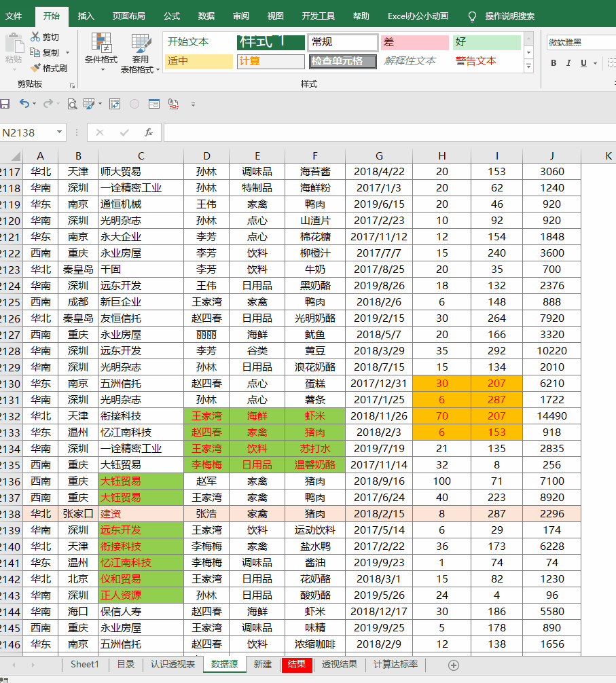The height and width of the screenshot is (683, 616).
Task: Click the Paste clipboard icon
Action: tap(14, 43)
